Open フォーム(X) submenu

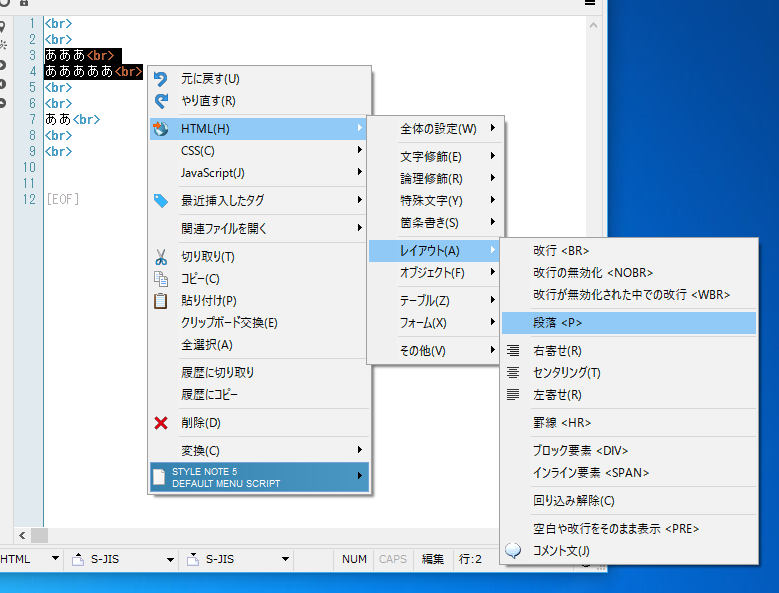click(x=435, y=323)
